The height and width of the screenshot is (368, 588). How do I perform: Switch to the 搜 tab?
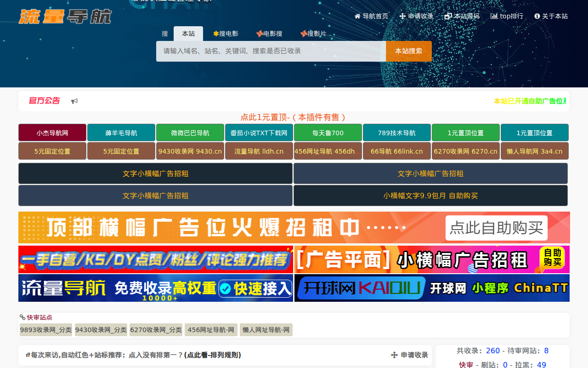point(164,33)
